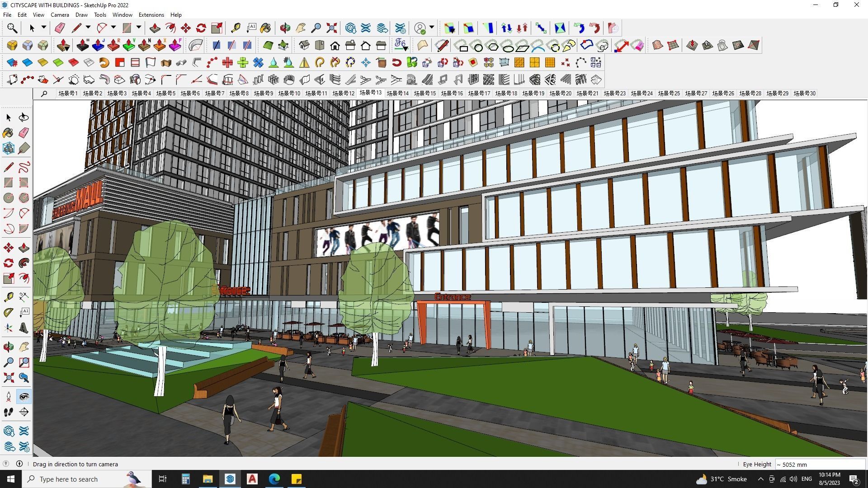868x488 pixels.
Task: Open the Extensions menu
Action: (x=151, y=14)
